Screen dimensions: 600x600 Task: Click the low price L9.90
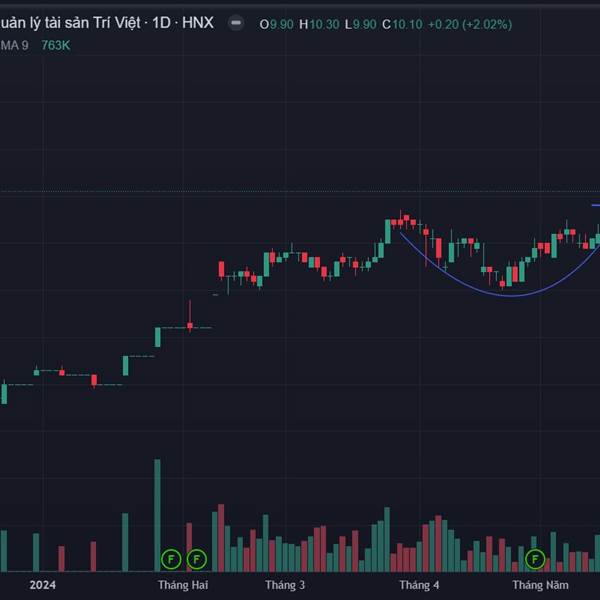360,24
